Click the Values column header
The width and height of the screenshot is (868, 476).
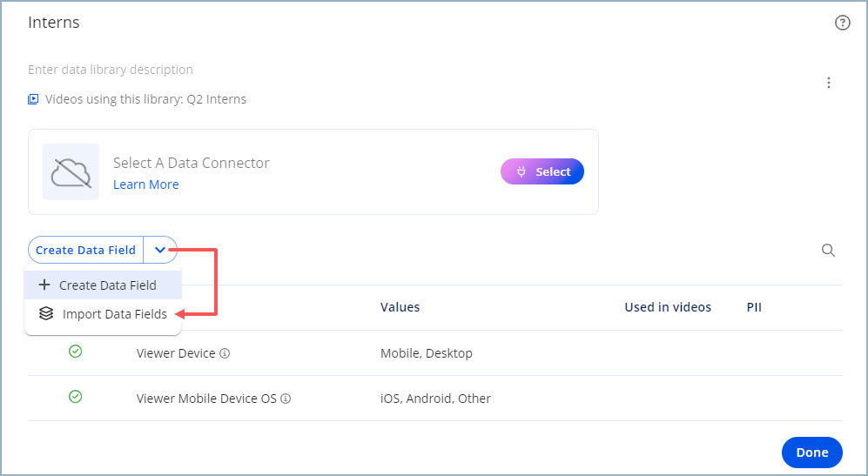[x=400, y=307]
